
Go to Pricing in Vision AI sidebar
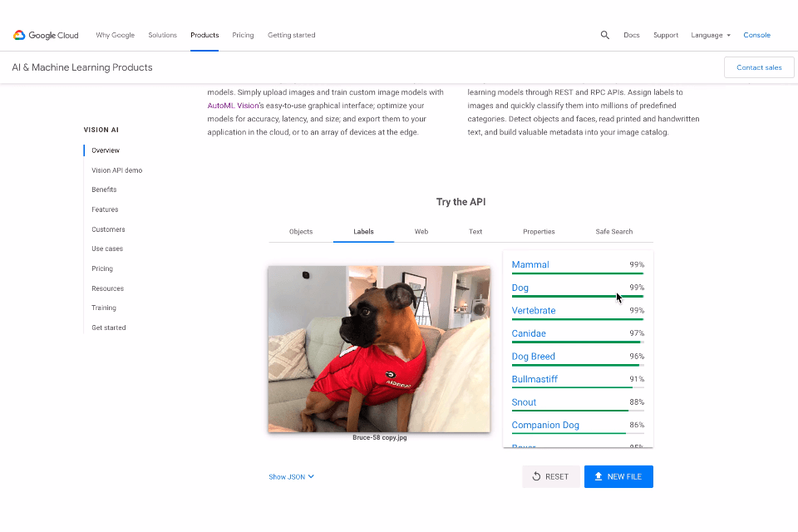[x=102, y=268]
